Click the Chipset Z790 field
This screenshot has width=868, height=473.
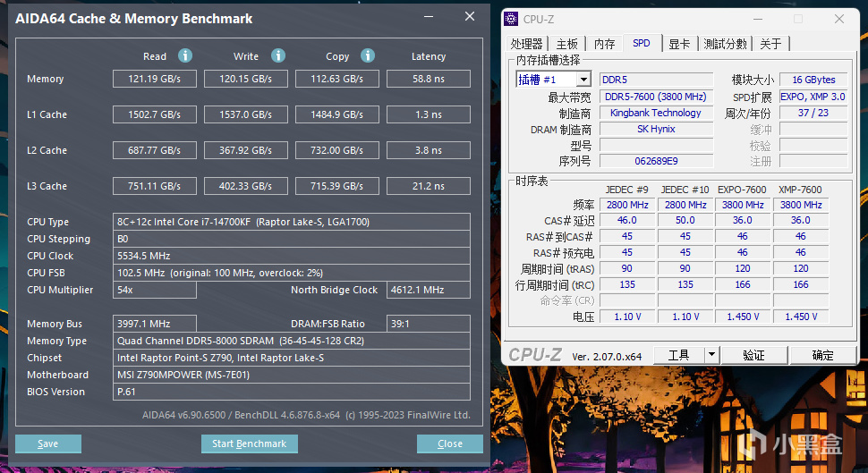click(x=292, y=358)
